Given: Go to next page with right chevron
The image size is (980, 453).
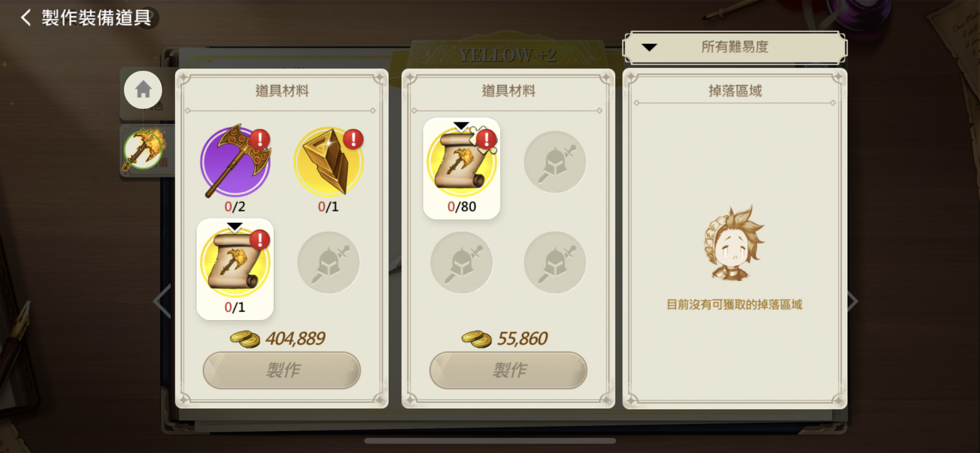Looking at the screenshot, I should pos(852,301).
